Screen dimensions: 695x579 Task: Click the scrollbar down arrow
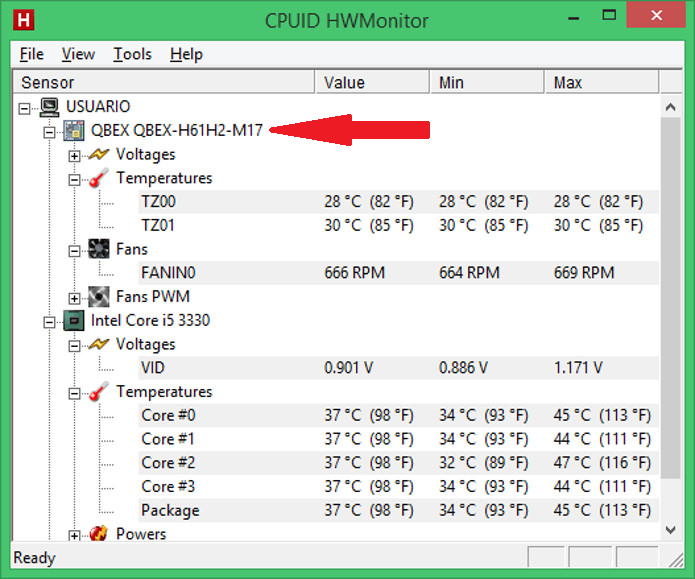(x=671, y=529)
